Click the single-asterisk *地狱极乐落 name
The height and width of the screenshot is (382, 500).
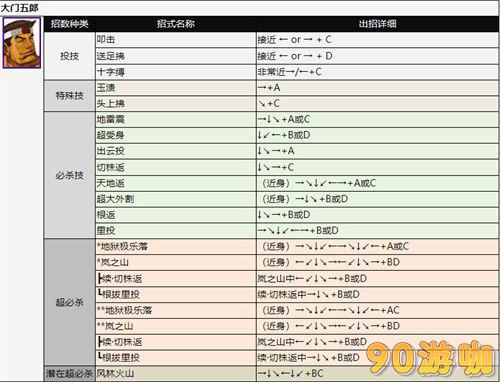(122, 246)
